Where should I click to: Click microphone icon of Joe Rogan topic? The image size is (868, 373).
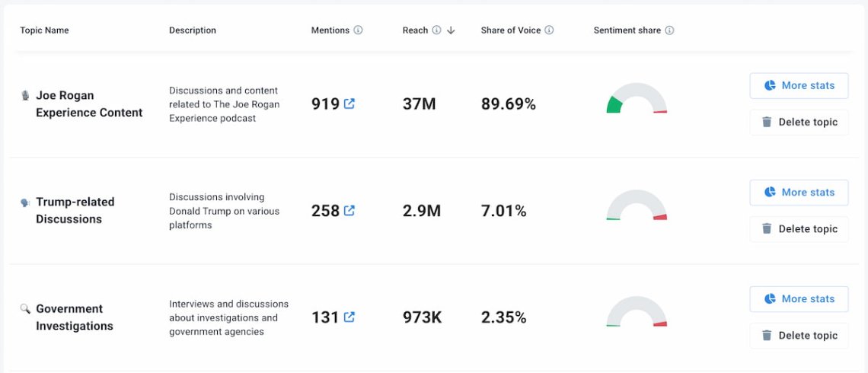pyautogui.click(x=25, y=96)
